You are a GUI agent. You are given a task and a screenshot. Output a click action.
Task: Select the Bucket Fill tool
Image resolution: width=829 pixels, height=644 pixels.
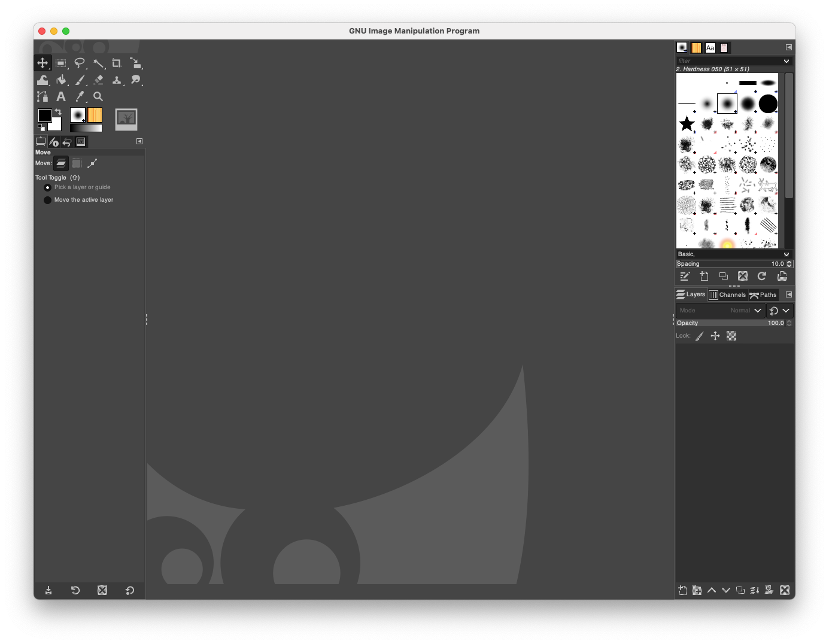(x=61, y=80)
